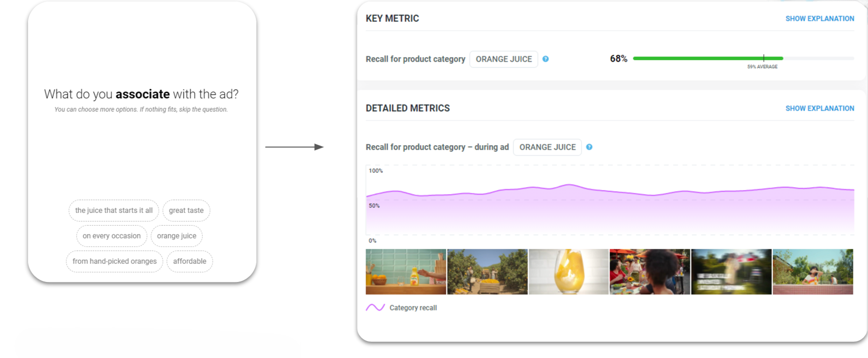
Task: Open the orange orchard harvest thumbnail
Action: (487, 272)
